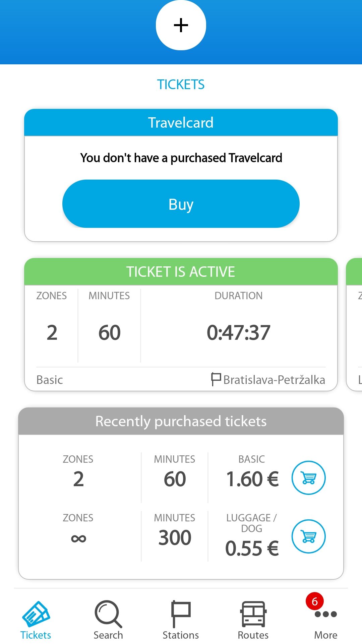The height and width of the screenshot is (644, 362).
Task: Select the 300 minutes recent ticket row
Action: click(x=175, y=537)
